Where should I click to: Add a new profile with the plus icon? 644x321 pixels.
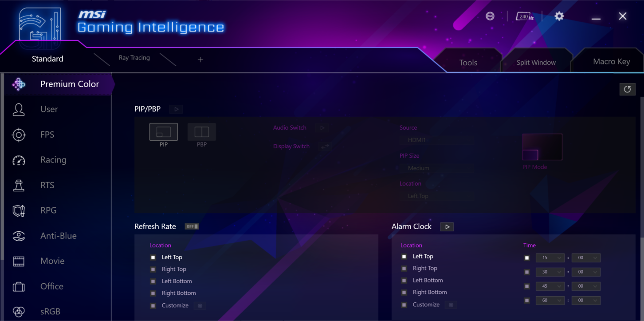coord(200,59)
